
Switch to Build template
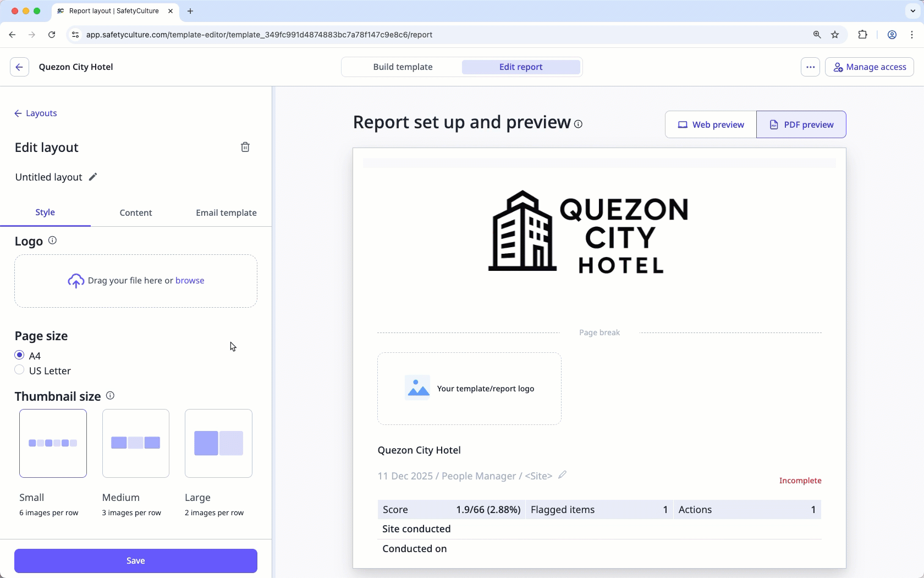(403, 67)
